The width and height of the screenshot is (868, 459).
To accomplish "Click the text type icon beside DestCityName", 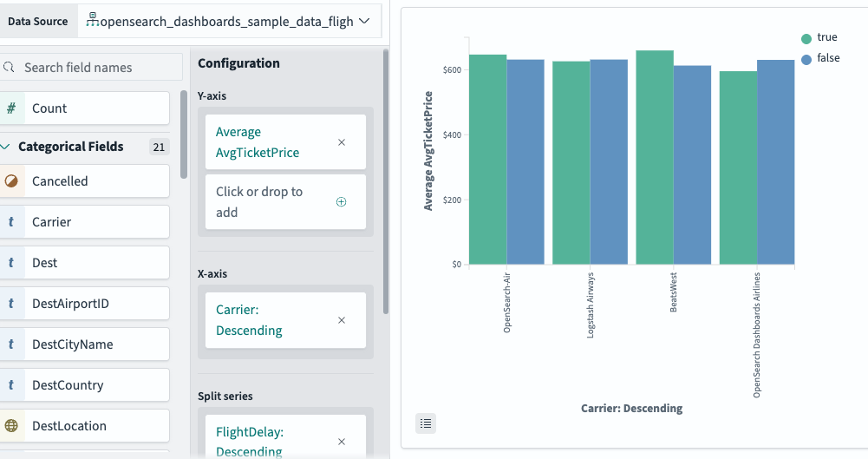I will click(x=11, y=344).
